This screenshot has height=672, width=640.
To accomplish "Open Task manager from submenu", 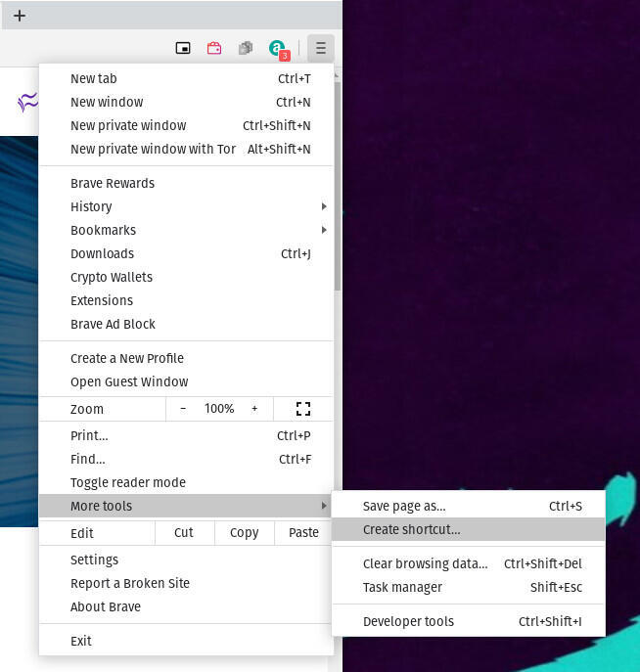I will click(x=469, y=587).
